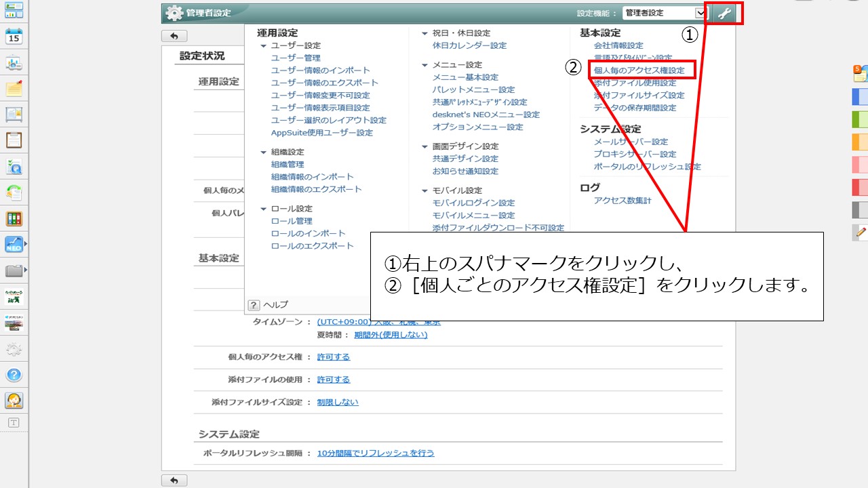This screenshot has width=868, height=488.
Task: Open the clipboard icon in sidebar
Action: [14, 140]
